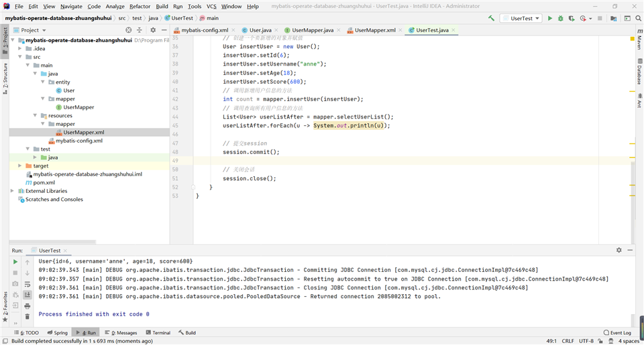Image resolution: width=644 pixels, height=345 pixels.
Task: Run UserTest with the green play button
Action: tap(549, 18)
